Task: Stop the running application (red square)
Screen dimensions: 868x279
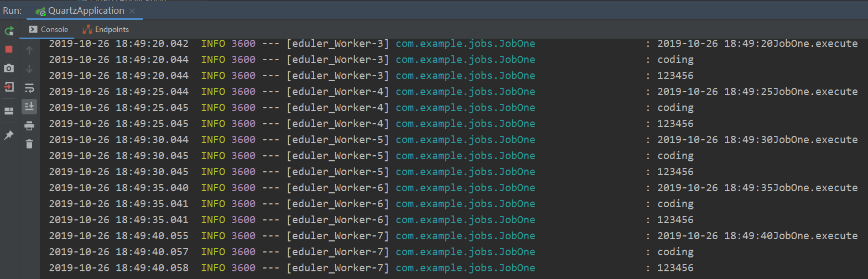Action: (9, 49)
